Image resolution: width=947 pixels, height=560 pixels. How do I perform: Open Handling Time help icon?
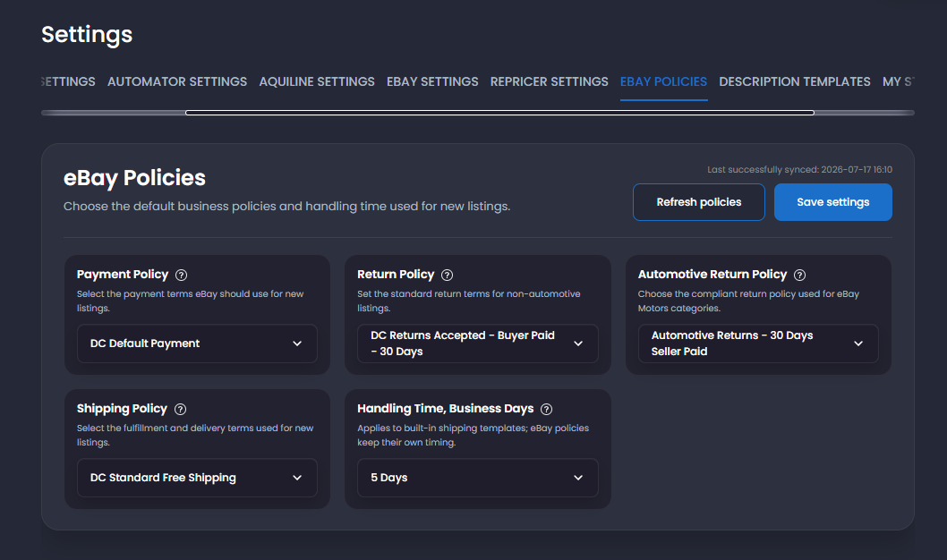point(547,409)
